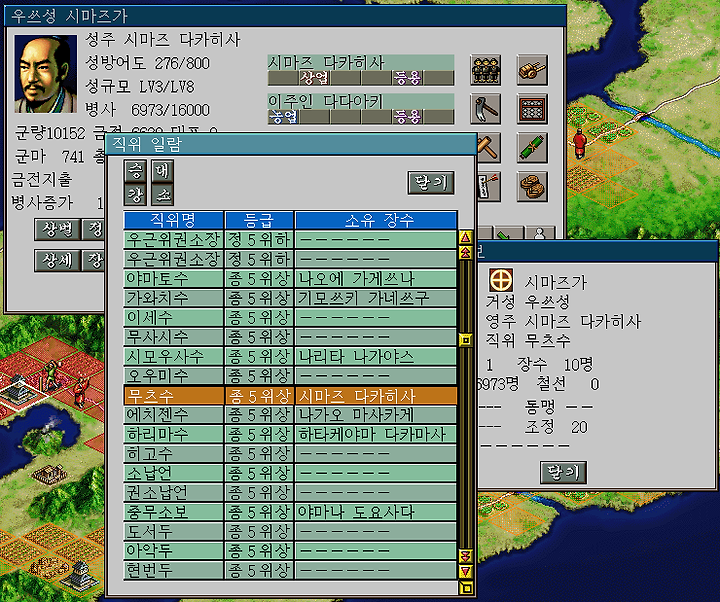Click 시마즈 다카히사 lord portrait
This screenshot has width=720, height=602.
(45, 74)
